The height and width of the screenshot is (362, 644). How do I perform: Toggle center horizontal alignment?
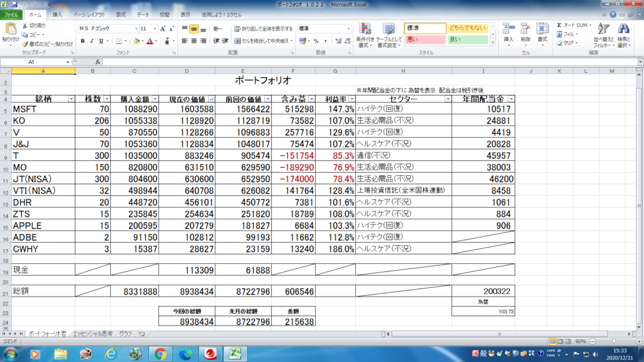(194, 41)
